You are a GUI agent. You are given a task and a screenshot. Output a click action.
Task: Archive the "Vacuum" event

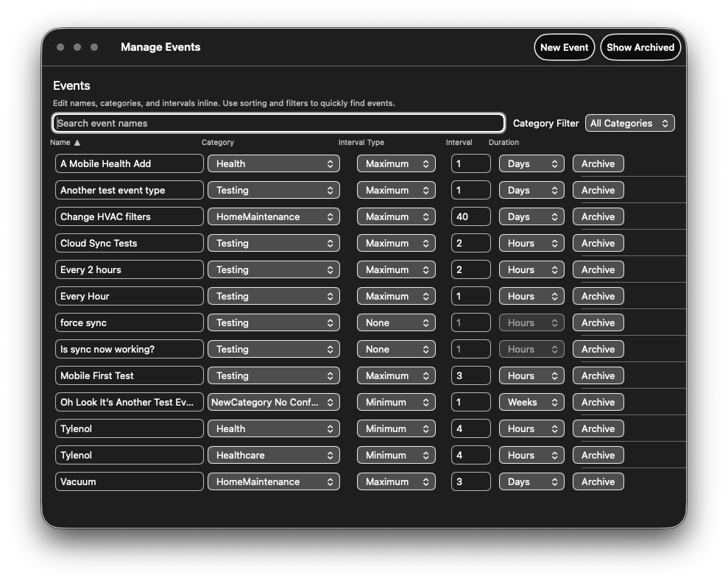(x=598, y=481)
